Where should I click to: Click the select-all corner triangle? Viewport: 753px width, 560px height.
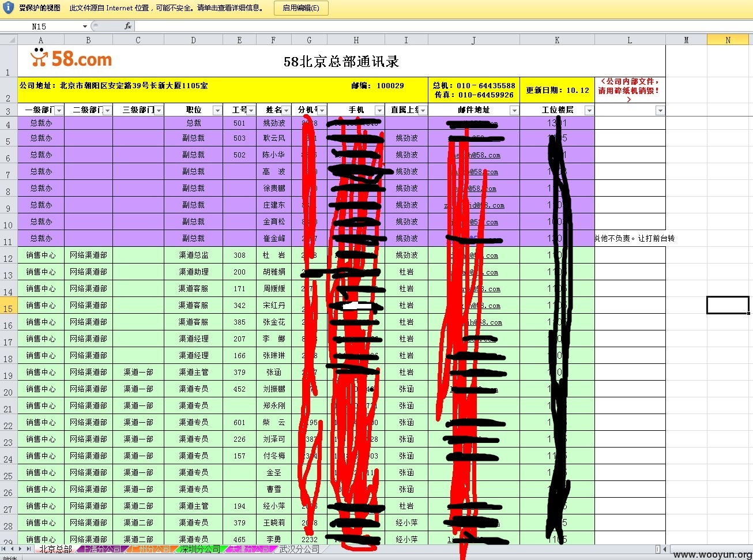[9, 40]
